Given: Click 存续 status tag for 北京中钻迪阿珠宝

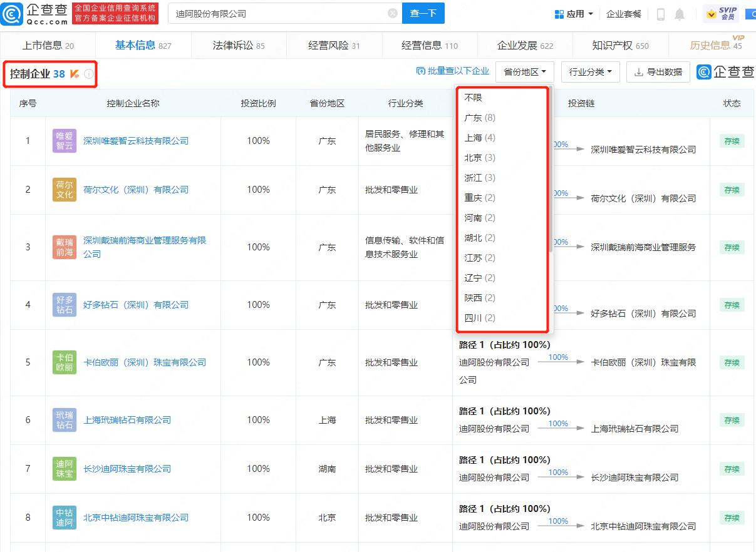Looking at the screenshot, I should tap(732, 518).
